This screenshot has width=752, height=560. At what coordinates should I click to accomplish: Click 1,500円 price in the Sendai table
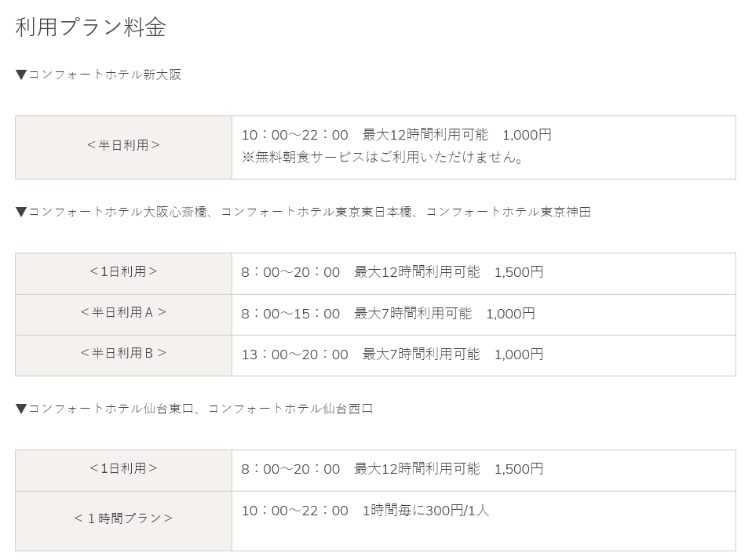click(519, 469)
